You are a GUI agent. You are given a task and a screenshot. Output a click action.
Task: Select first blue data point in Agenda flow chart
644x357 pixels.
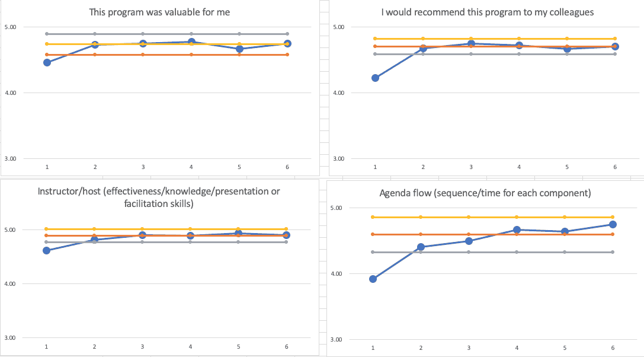(373, 279)
